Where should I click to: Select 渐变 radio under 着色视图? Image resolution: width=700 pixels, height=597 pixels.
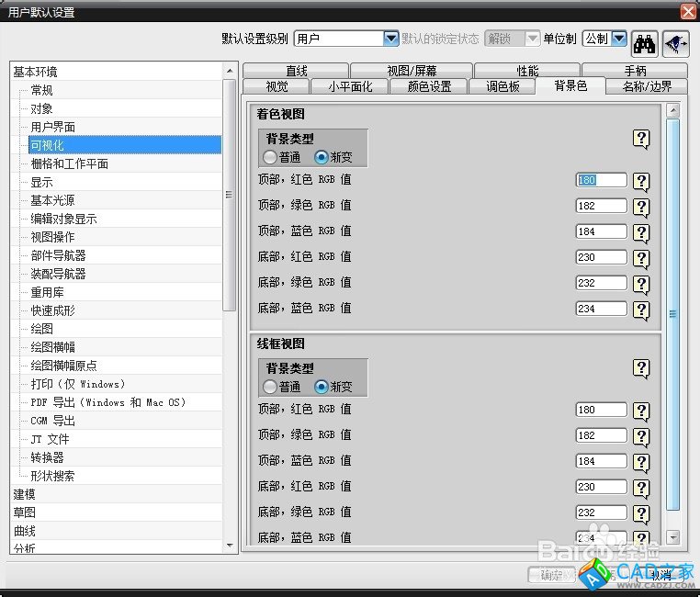322,157
